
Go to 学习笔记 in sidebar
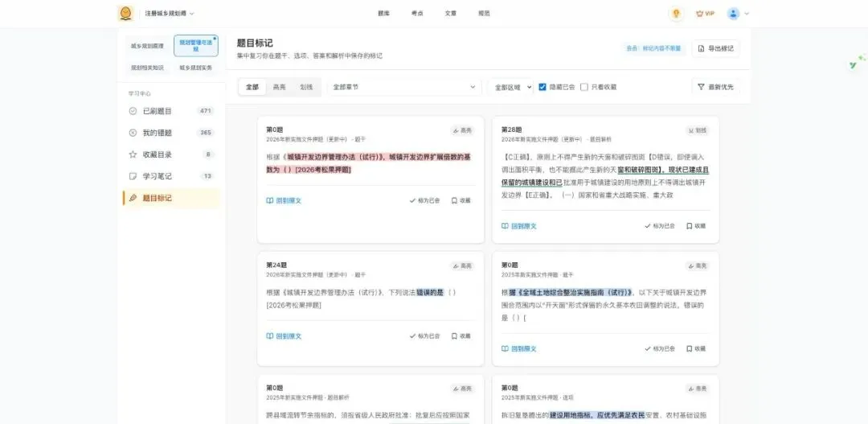pos(172,176)
